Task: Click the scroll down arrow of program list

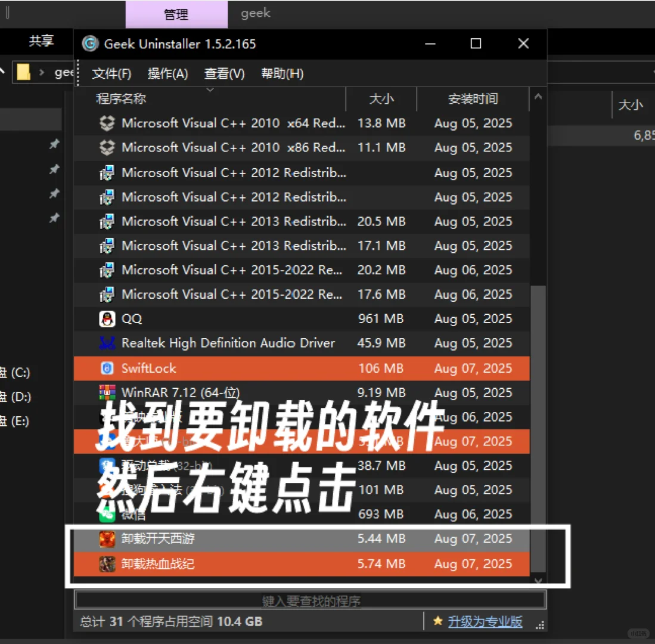Action: click(538, 580)
